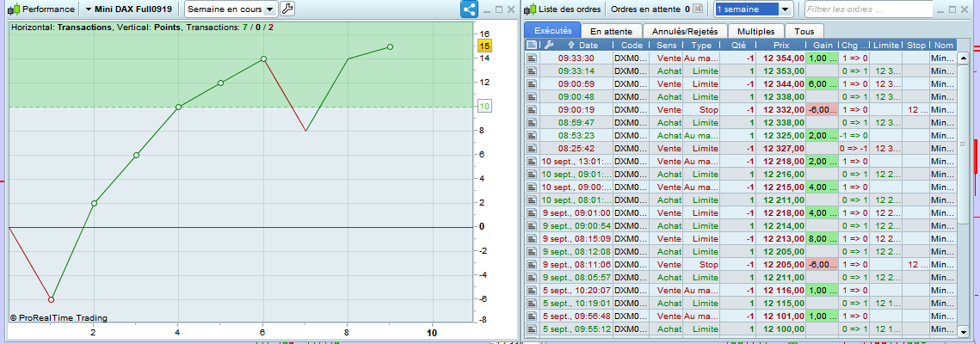This screenshot has width=980, height=344.
Task: Click the blue share icon
Action: click(x=470, y=9)
